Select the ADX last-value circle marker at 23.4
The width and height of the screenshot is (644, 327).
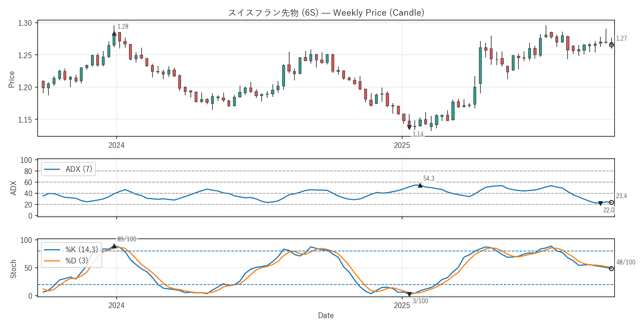pyautogui.click(x=611, y=203)
